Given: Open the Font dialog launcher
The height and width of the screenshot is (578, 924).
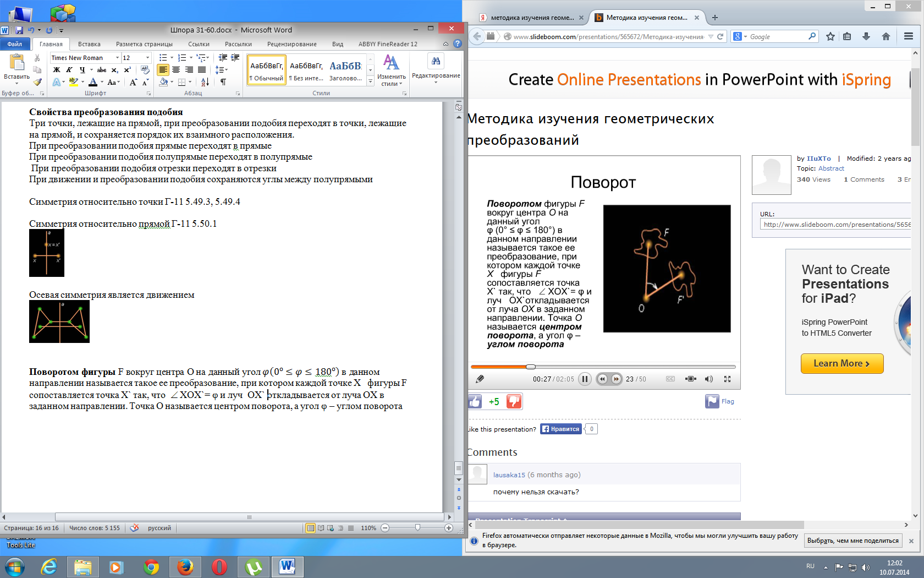Looking at the screenshot, I should click(x=148, y=94).
